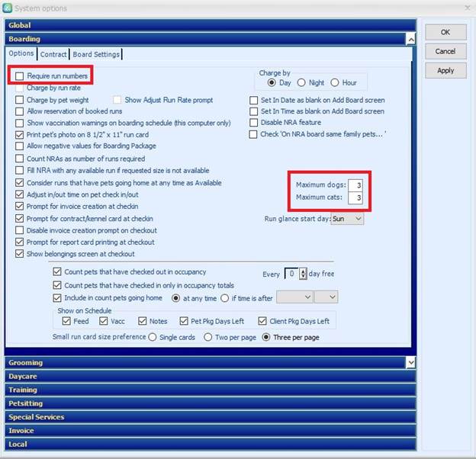
Task: Select Single cards run card size
Action: click(153, 337)
